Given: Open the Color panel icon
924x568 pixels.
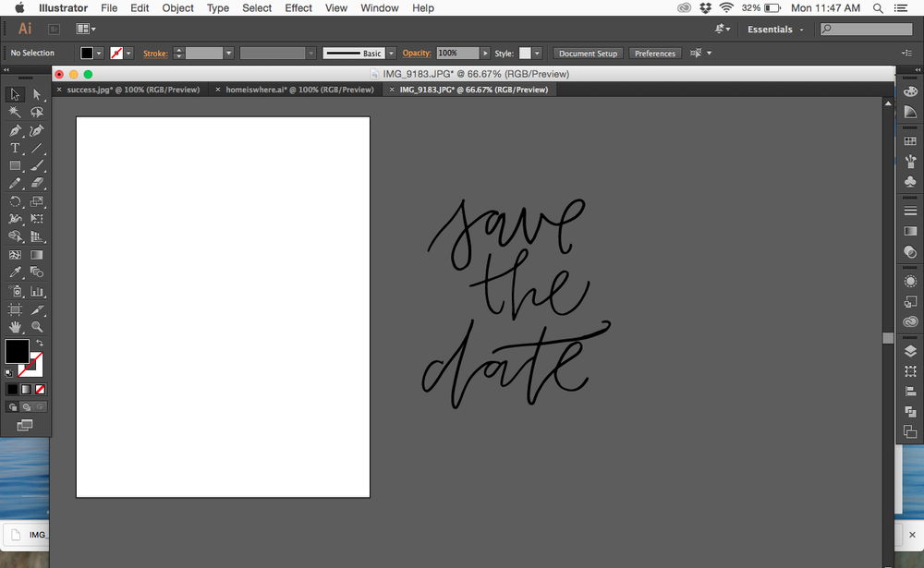Looking at the screenshot, I should point(910,91).
